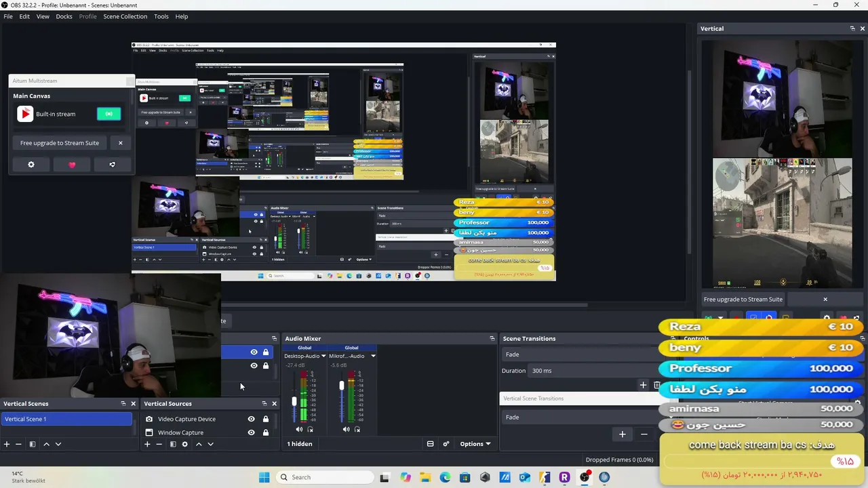Open scene filters in Vertical Scenes toolbar
This screenshot has width=868, height=488.
coord(32,444)
